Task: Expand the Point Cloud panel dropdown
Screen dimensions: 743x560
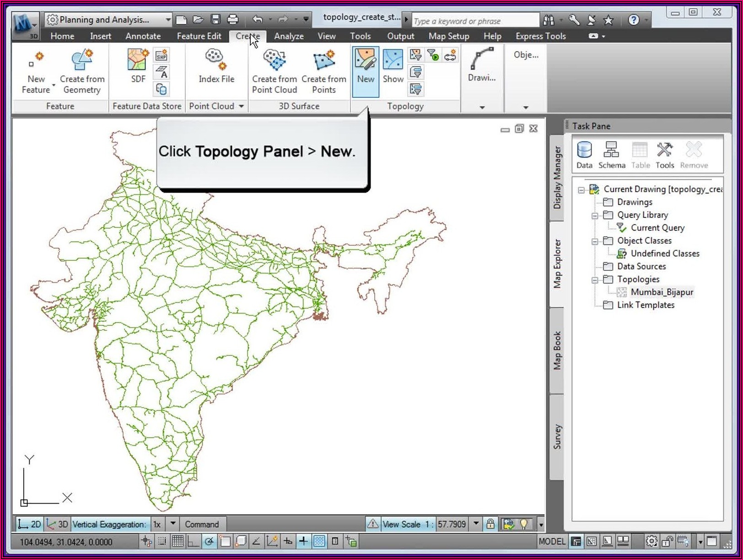Action: click(x=241, y=106)
